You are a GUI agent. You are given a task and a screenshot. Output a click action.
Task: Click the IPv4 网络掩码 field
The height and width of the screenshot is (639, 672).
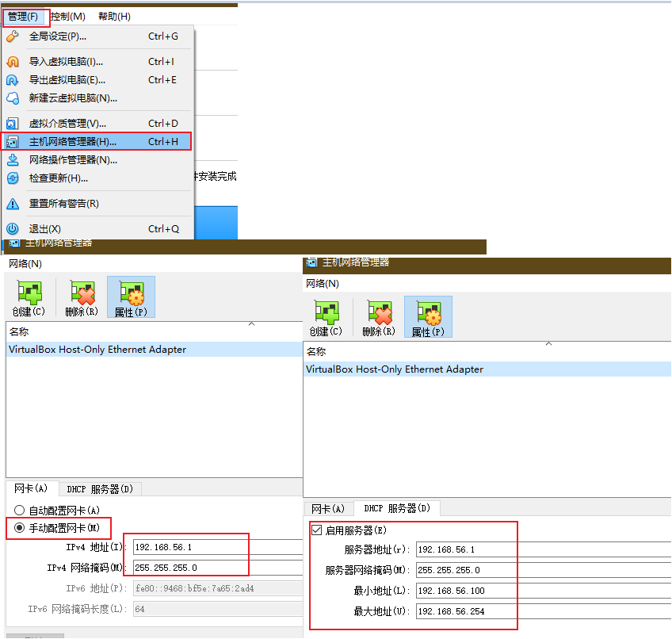coord(218,568)
